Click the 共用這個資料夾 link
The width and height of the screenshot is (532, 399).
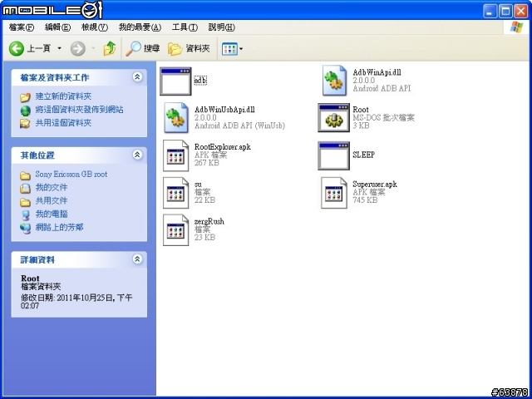63,123
